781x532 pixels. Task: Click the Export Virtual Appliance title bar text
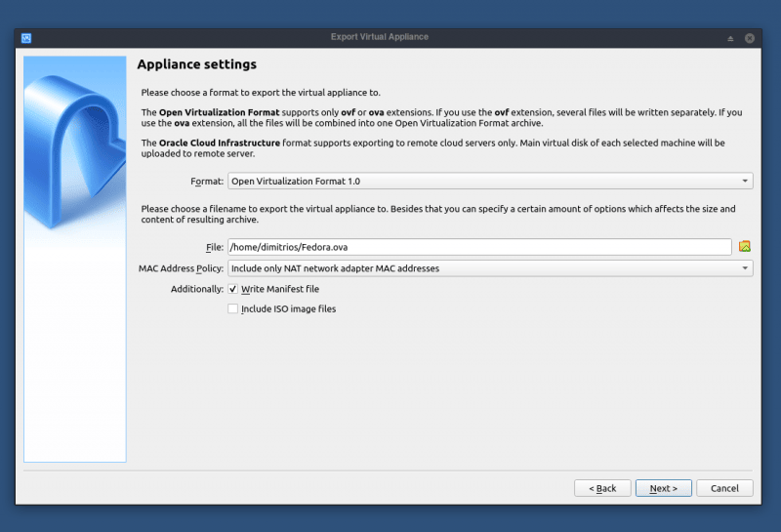[x=379, y=37]
